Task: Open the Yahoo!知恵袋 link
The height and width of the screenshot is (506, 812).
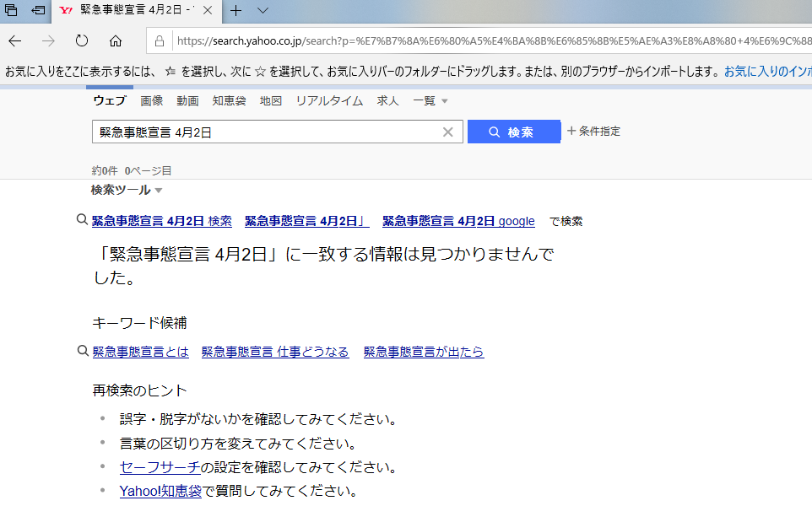Action: [160, 491]
